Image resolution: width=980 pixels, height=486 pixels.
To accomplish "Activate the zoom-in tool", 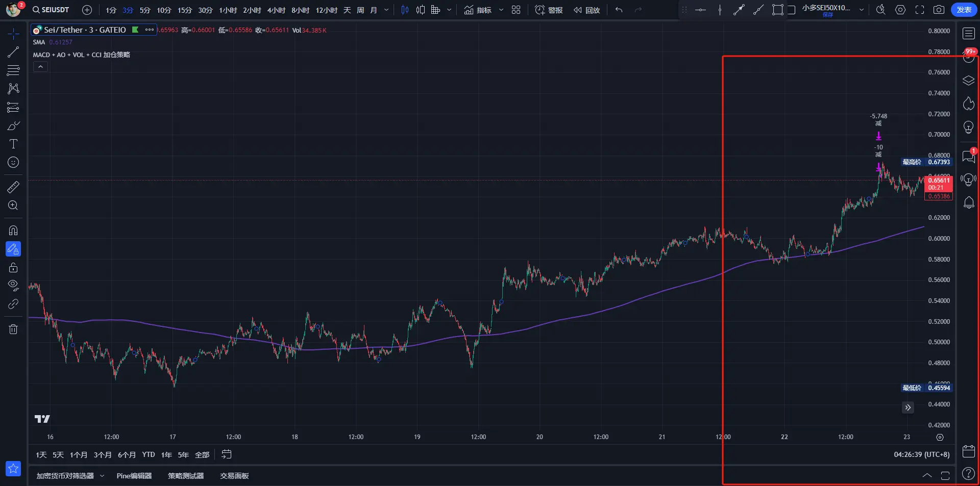I will tap(13, 206).
